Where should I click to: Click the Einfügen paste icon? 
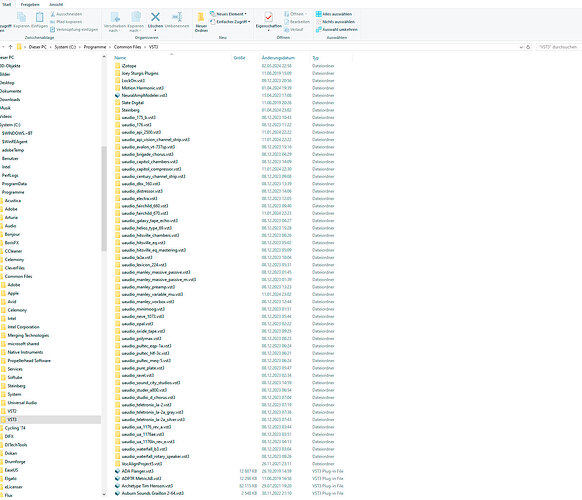coord(39,17)
